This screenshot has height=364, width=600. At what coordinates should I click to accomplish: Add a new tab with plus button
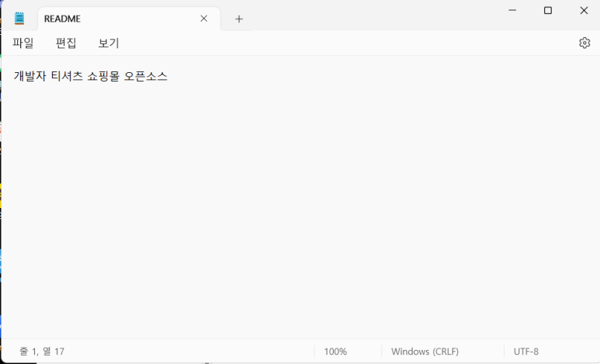tap(239, 19)
